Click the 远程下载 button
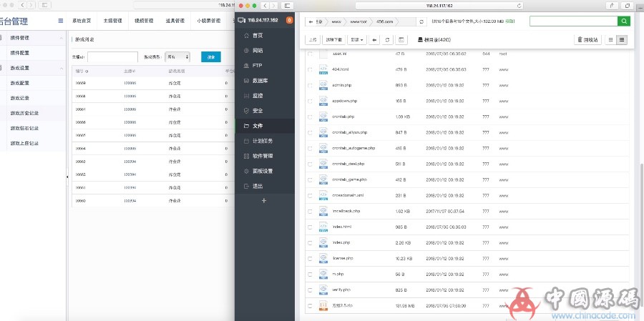Viewport: 644px width, 321px height. 333,40
